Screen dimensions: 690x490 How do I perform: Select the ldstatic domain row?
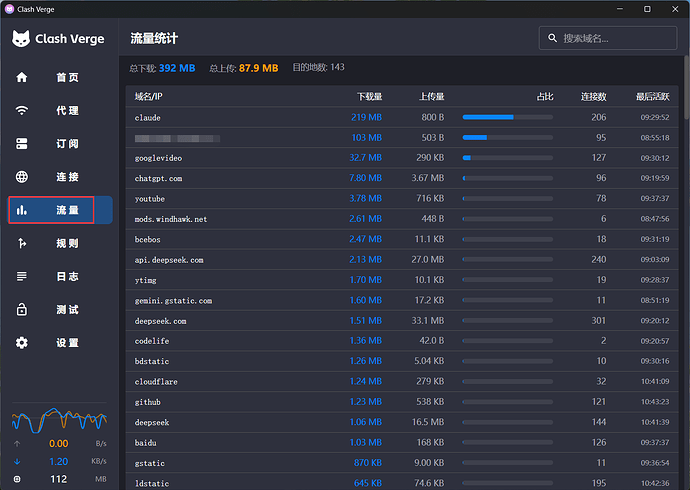tap(402, 483)
